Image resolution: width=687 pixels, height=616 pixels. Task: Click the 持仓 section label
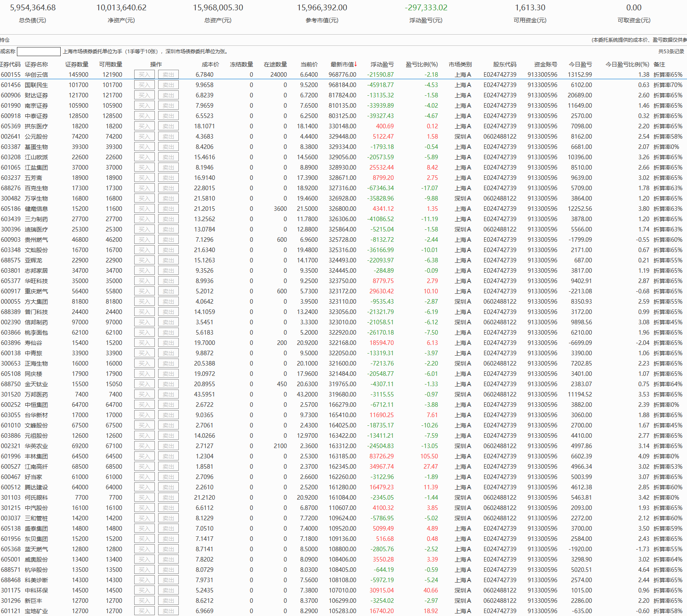pos(5,40)
